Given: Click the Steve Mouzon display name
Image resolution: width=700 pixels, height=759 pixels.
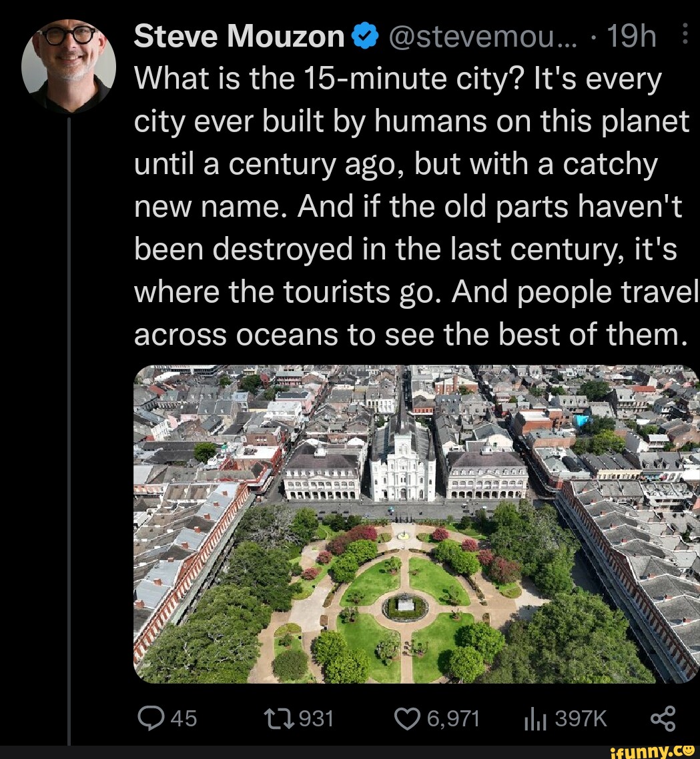Looking at the screenshot, I should 239,38.
